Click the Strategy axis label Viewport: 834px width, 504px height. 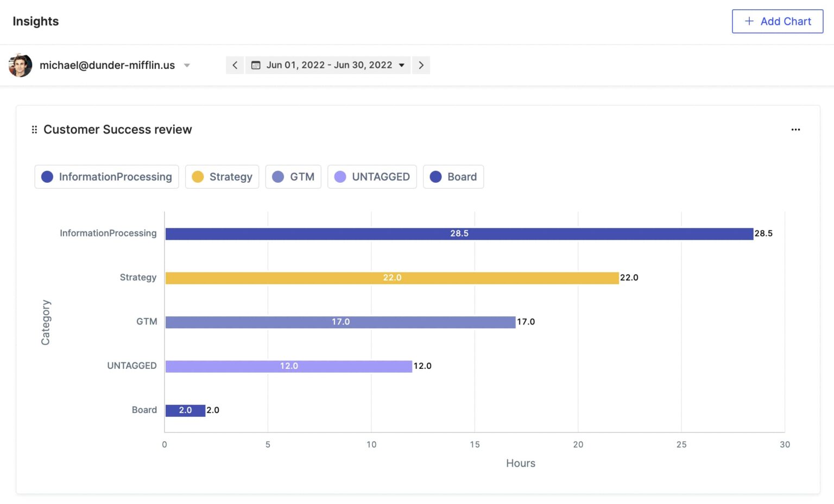[138, 277]
